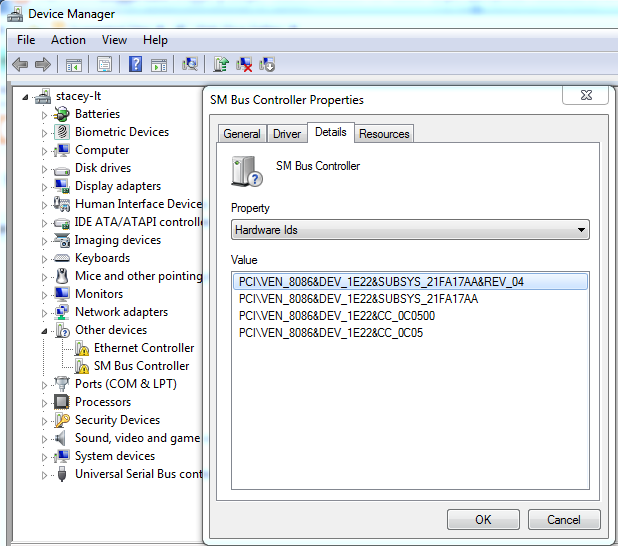This screenshot has width=618, height=546.
Task: Switch to the General tab
Action: click(x=242, y=134)
